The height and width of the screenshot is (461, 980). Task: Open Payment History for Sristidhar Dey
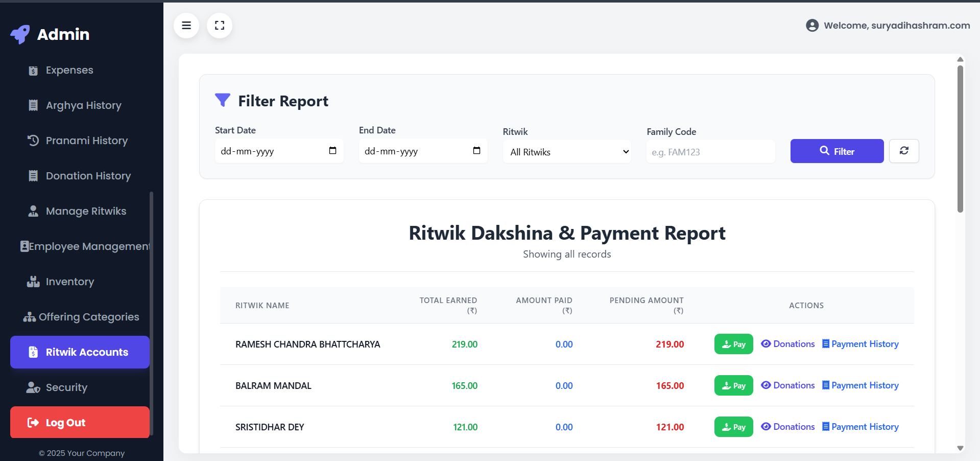click(x=861, y=427)
